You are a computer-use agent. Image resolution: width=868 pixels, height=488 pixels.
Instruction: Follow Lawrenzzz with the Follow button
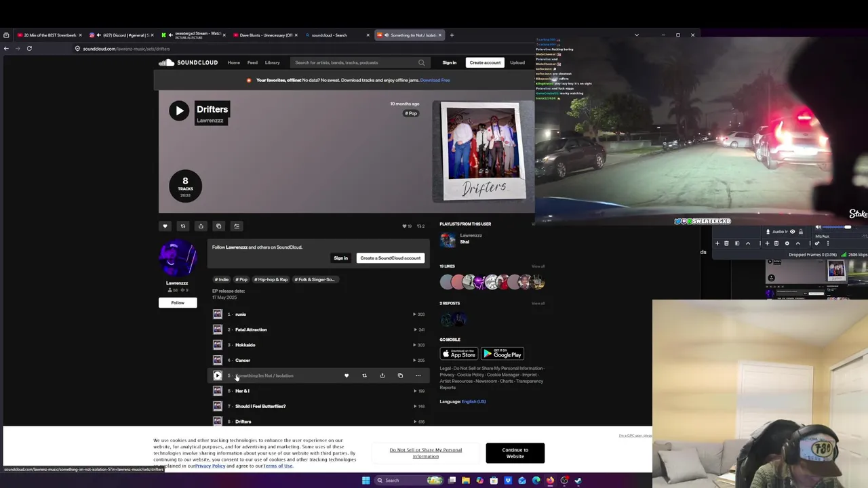(x=178, y=302)
